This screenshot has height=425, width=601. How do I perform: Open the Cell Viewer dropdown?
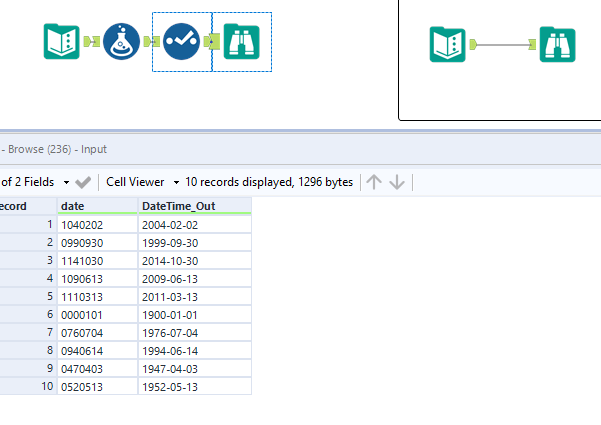pyautogui.click(x=176, y=182)
